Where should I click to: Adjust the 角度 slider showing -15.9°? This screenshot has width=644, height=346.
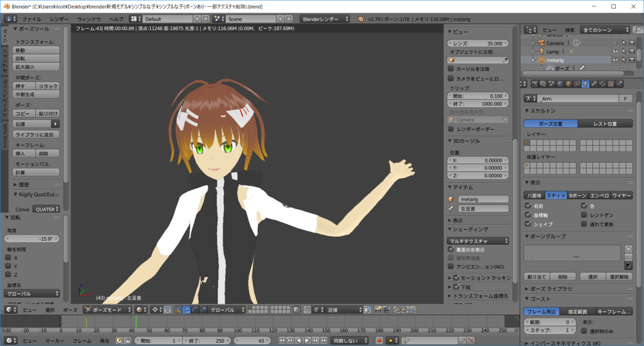32,239
